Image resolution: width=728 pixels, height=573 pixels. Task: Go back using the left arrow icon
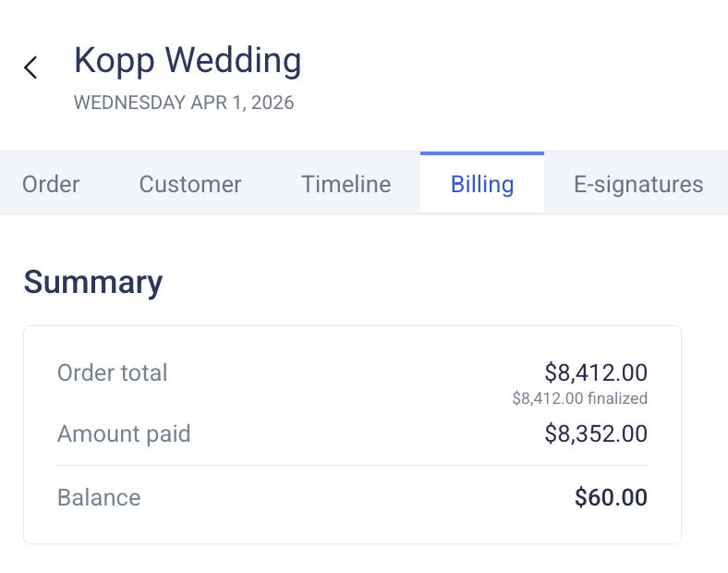30,67
